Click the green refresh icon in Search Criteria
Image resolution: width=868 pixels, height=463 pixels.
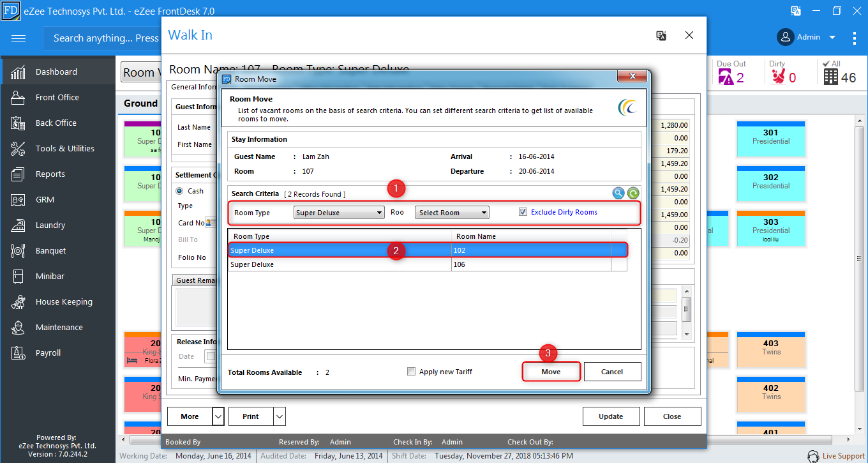click(633, 194)
